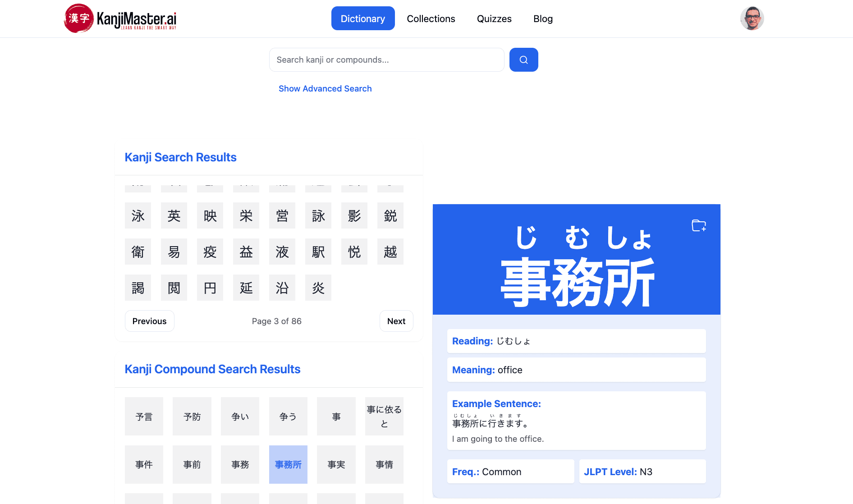Expand Show Advanced Search

(325, 89)
